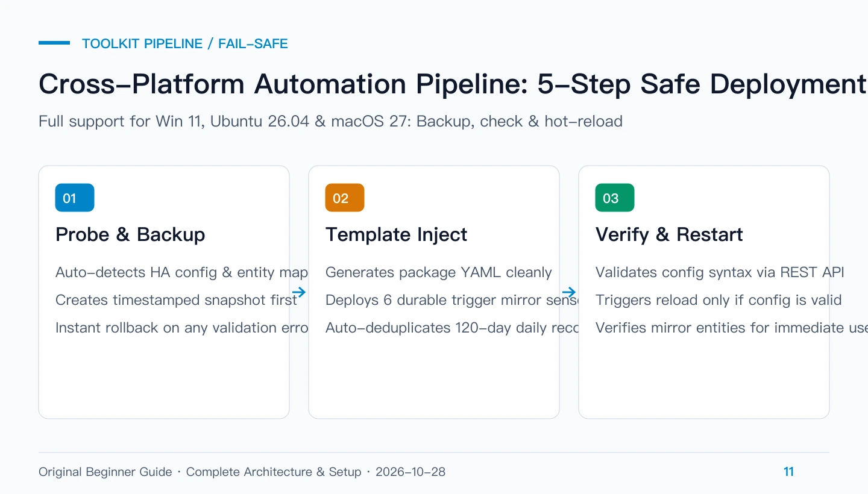The image size is (868, 494).
Task: Click 'Auto-detects HA config & entity map' line
Action: [181, 272]
